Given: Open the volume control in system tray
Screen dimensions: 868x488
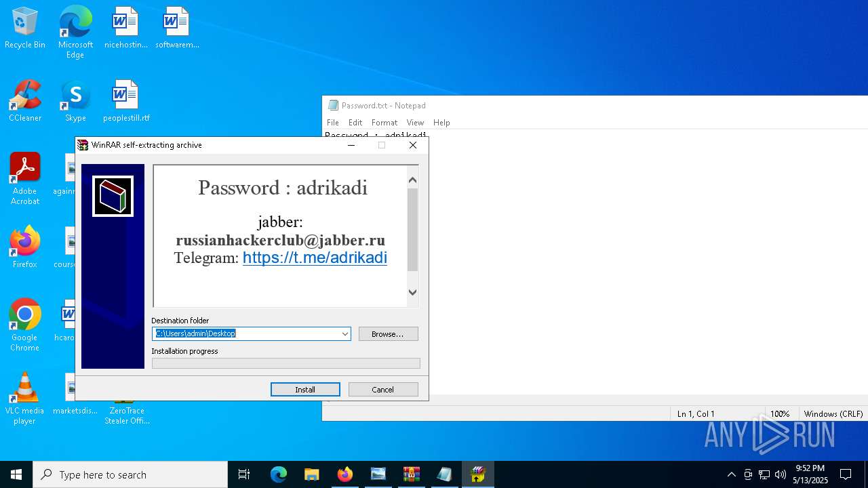Looking at the screenshot, I should [781, 474].
